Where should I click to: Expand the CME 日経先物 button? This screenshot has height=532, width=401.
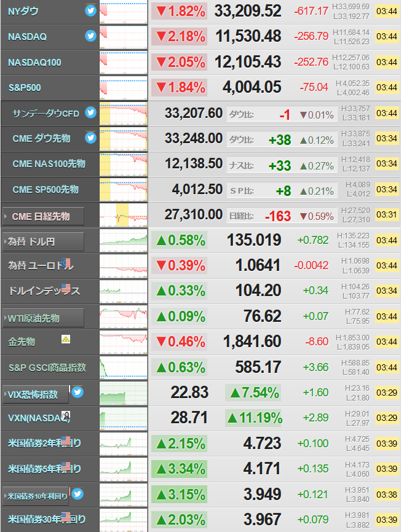coord(44,216)
